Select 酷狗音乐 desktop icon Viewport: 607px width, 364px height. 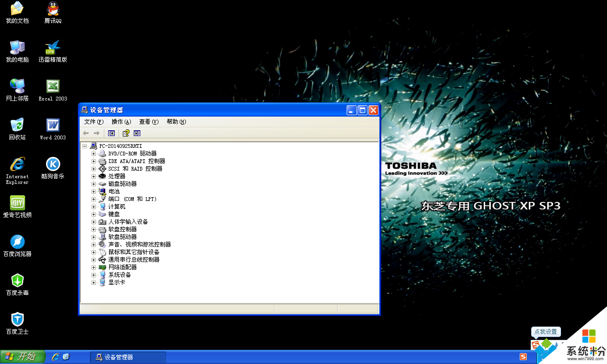point(53,168)
